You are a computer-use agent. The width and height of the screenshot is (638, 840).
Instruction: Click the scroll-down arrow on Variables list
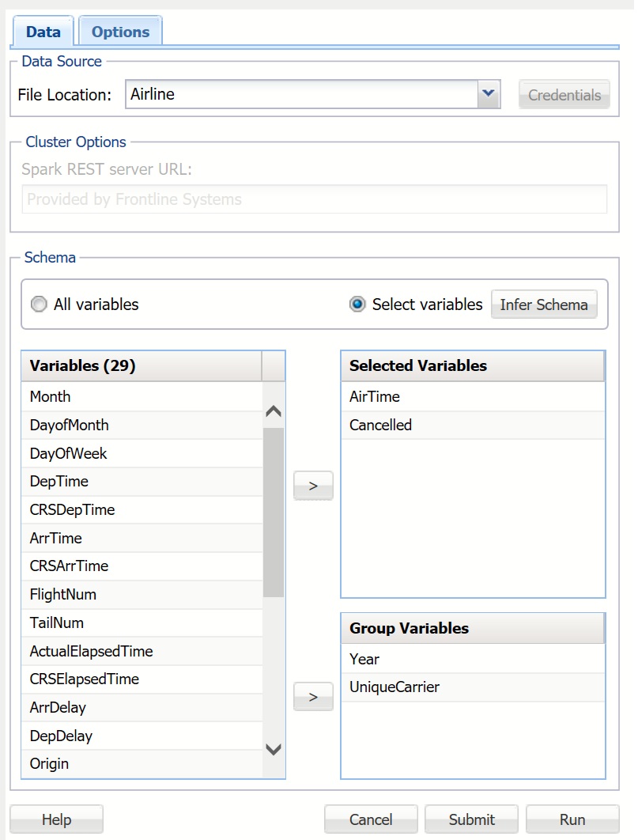pyautogui.click(x=273, y=750)
